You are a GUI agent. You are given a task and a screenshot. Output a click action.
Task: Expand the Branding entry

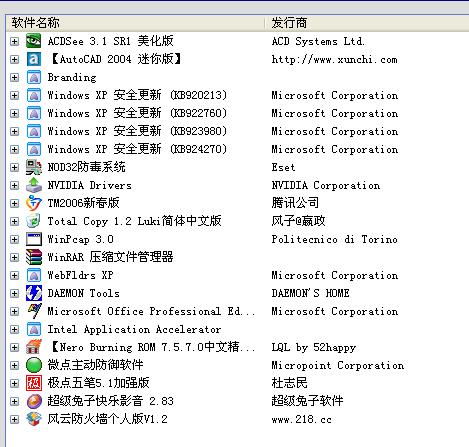(14, 77)
